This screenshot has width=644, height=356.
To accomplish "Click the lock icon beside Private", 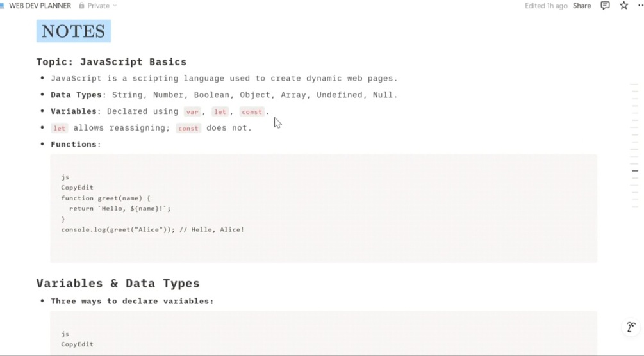I will [81, 6].
